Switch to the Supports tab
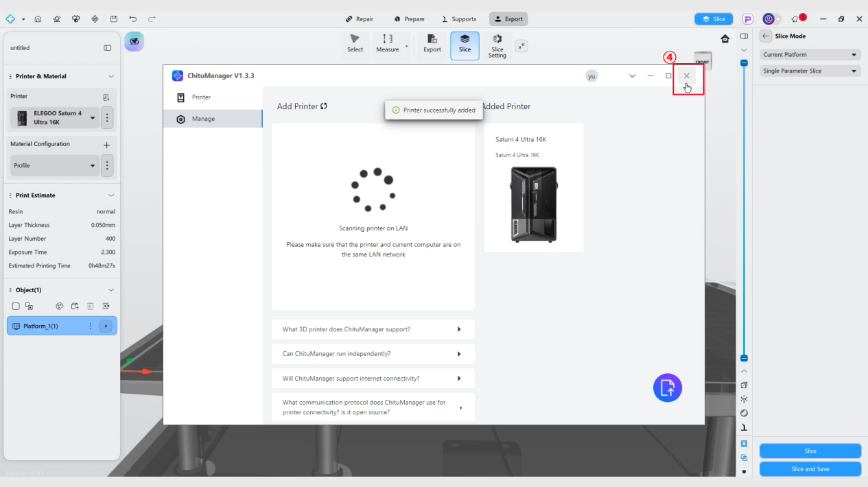 click(460, 19)
